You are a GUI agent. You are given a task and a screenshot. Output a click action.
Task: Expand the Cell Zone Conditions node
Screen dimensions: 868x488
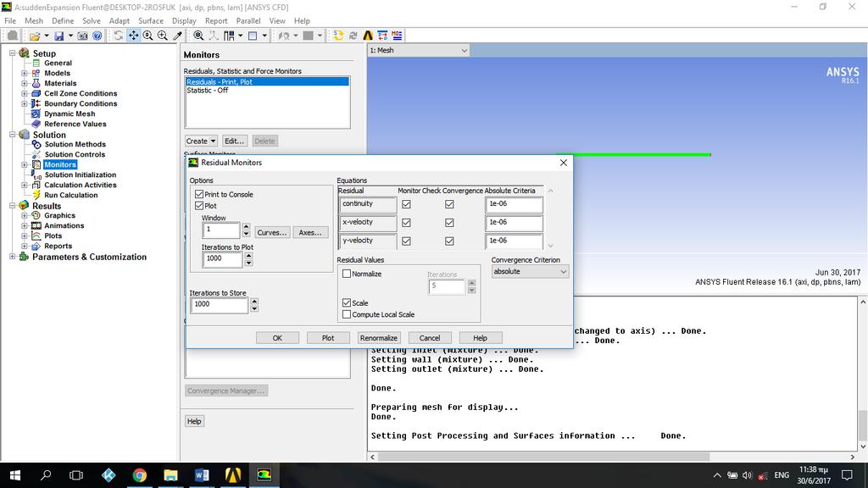click(x=25, y=93)
